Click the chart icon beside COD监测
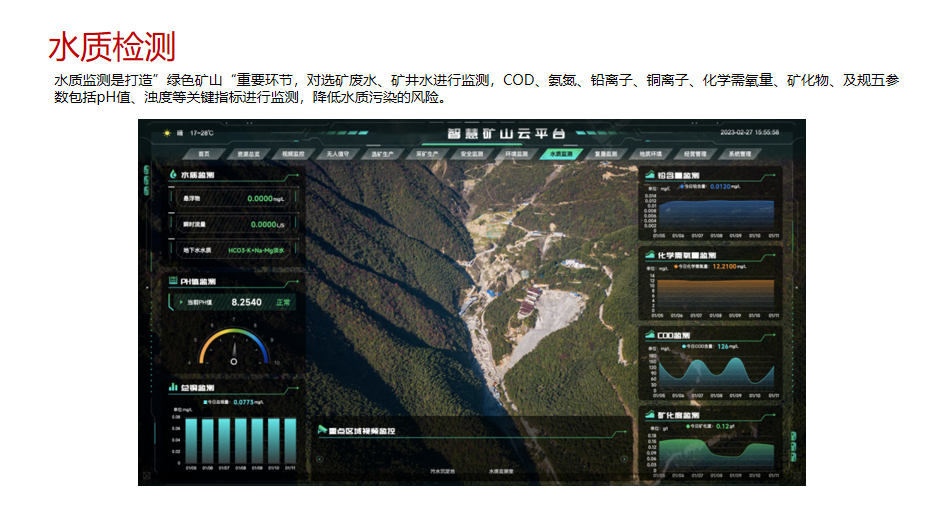944x522 pixels. point(649,335)
